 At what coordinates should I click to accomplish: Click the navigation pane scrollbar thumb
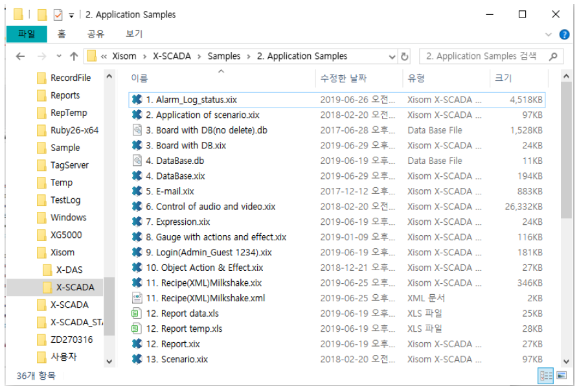(x=109, y=306)
